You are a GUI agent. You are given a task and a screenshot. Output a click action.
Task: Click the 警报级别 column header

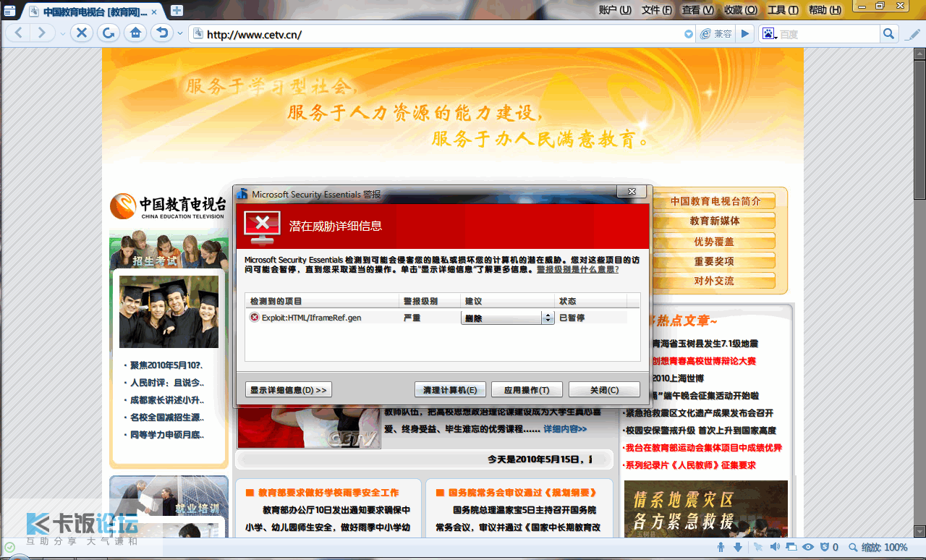[429, 301]
